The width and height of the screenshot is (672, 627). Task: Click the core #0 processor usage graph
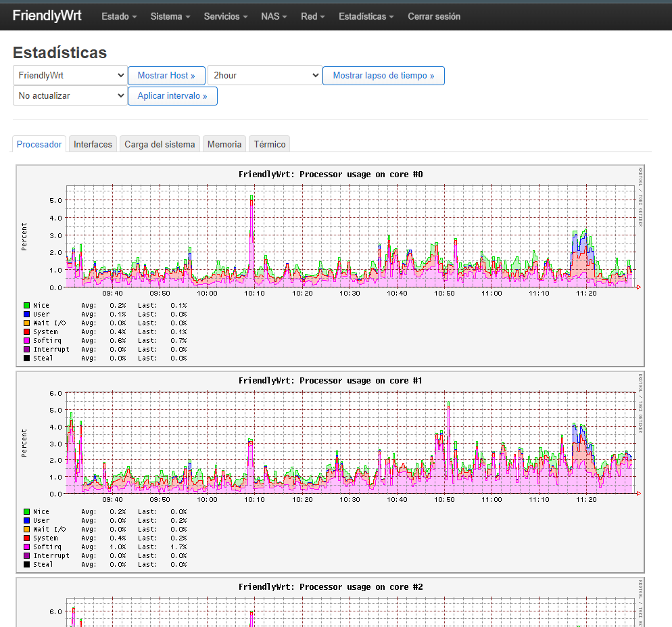point(330,265)
